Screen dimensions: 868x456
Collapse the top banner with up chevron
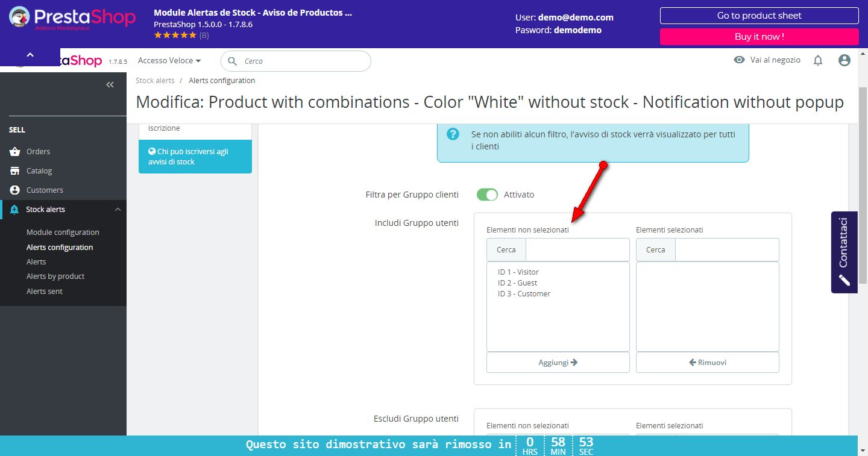[30, 55]
